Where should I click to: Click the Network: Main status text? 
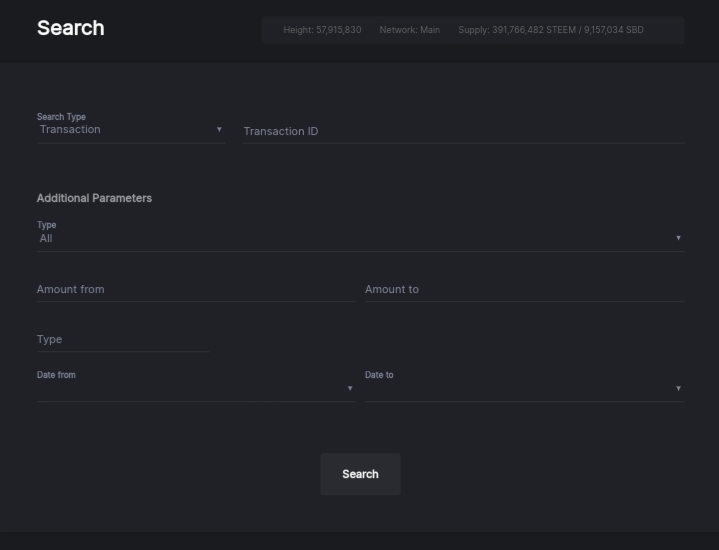(409, 30)
